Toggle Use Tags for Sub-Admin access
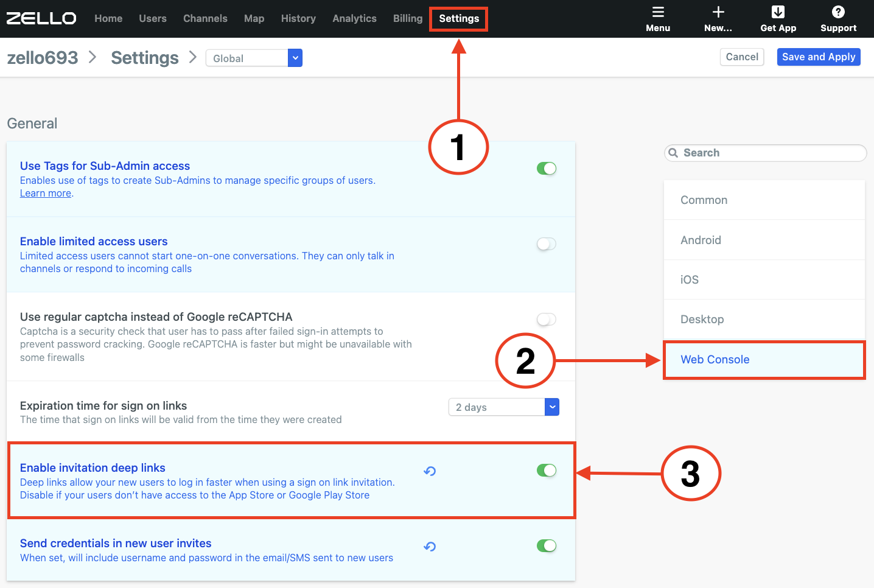This screenshot has height=588, width=874. [x=547, y=169]
